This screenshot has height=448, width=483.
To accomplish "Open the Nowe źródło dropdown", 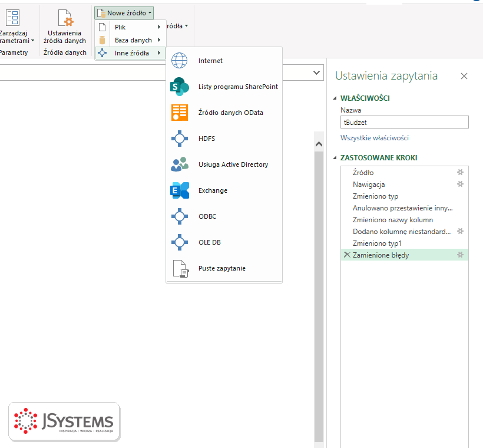I will [124, 13].
